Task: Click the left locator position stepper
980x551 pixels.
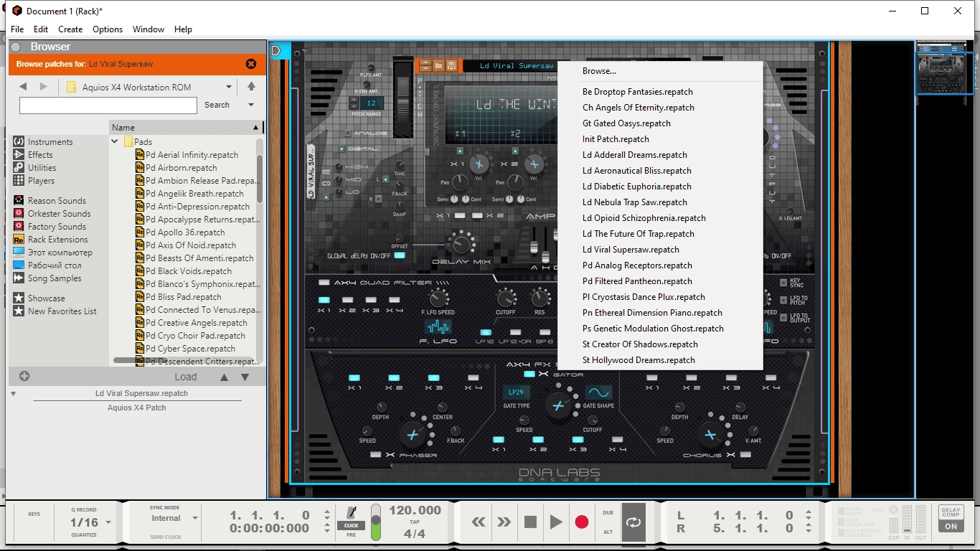Action: [809, 515]
